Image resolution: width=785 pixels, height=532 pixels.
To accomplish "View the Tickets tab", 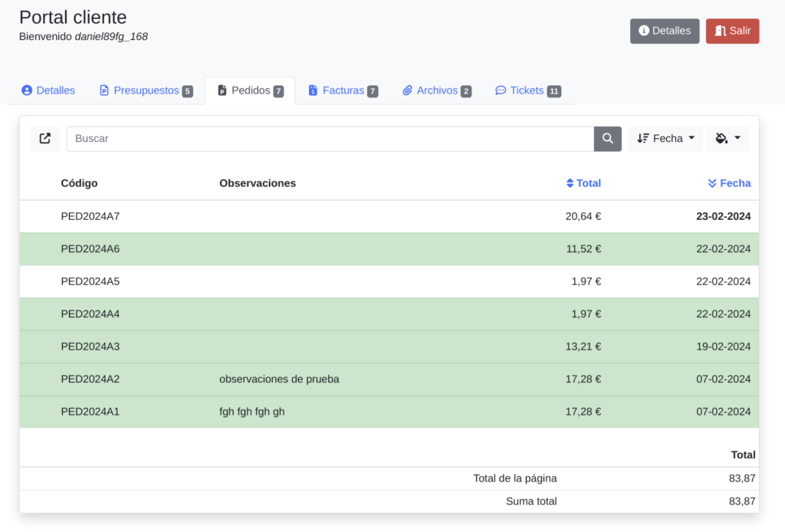I will (x=527, y=90).
